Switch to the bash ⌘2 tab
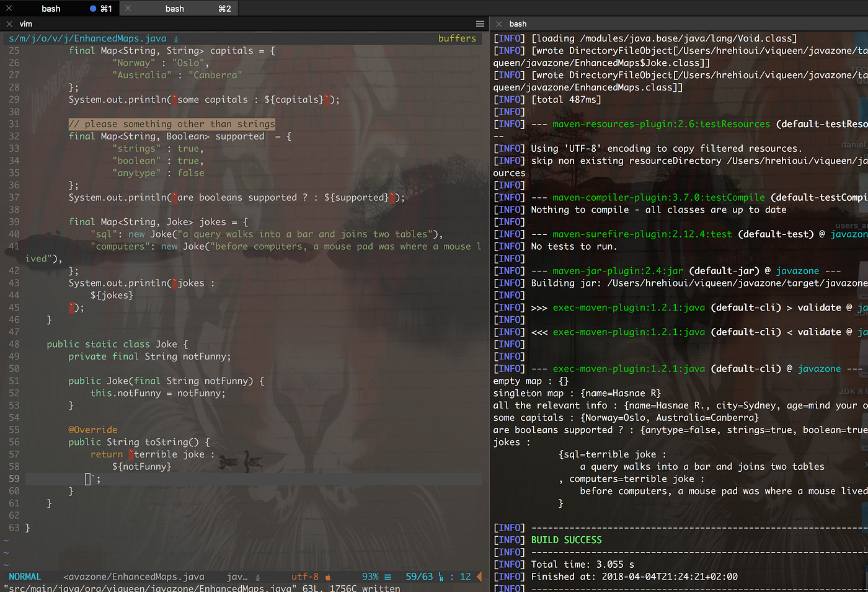 click(x=175, y=8)
